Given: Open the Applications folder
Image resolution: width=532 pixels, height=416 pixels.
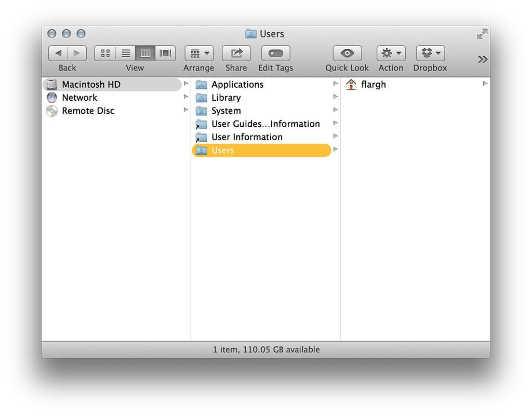Looking at the screenshot, I should point(237,84).
